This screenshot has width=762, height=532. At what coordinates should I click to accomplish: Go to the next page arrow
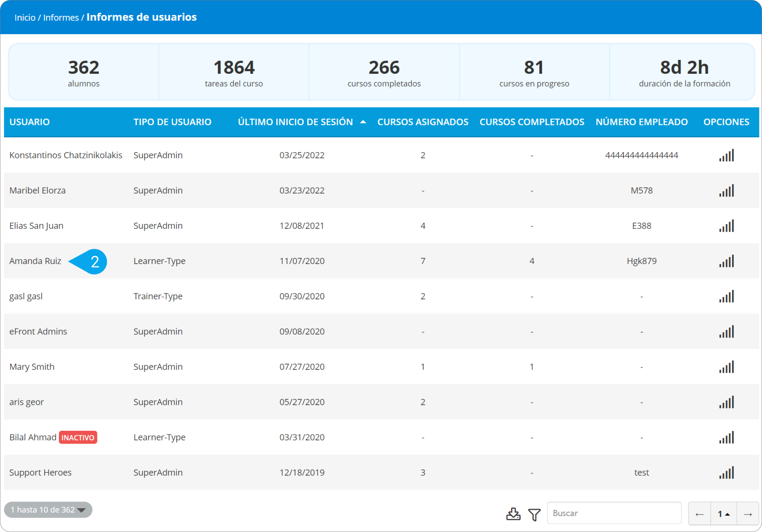click(747, 514)
